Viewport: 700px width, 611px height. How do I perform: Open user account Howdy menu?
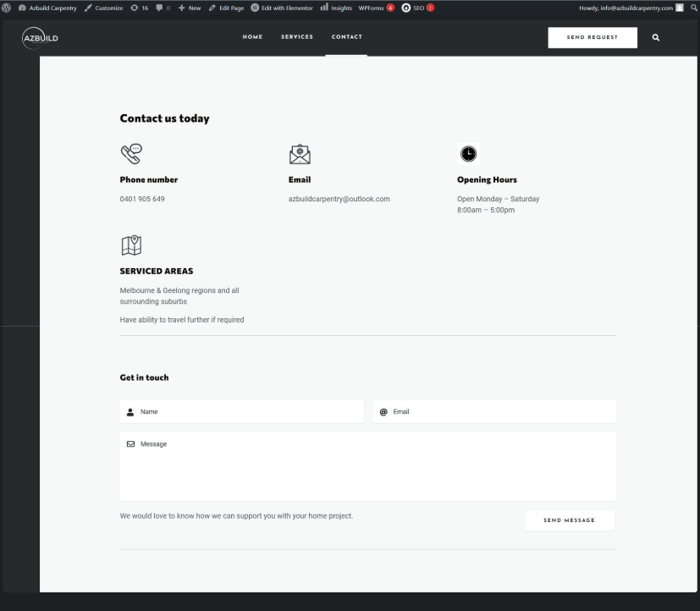[x=631, y=8]
